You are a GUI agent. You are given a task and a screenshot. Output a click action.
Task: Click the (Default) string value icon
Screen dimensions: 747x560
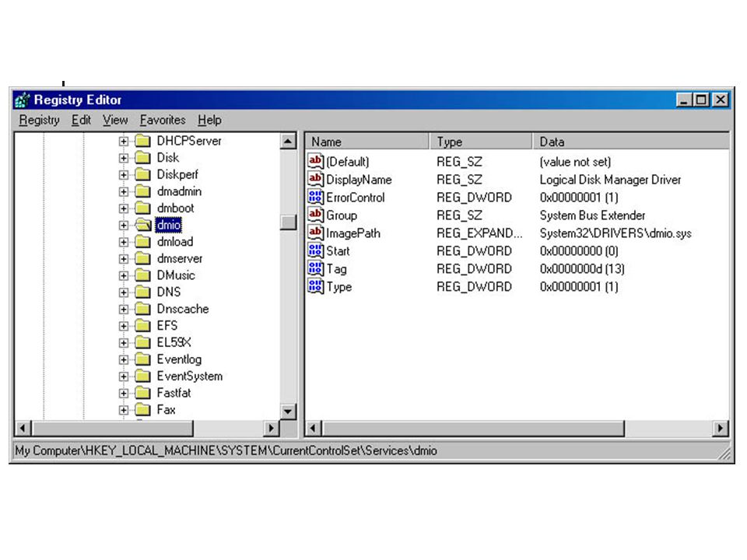[x=315, y=162]
